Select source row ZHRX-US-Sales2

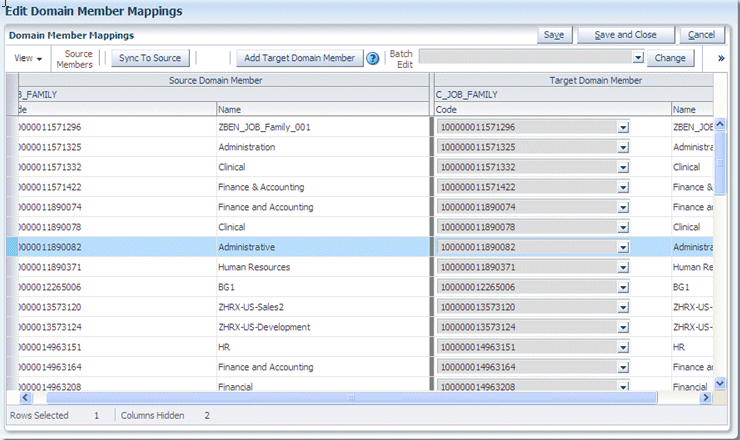(224, 307)
